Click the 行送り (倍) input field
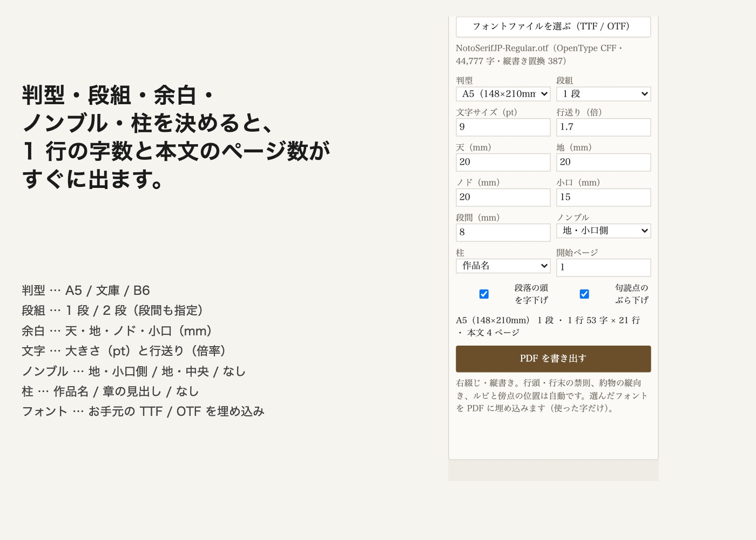This screenshot has width=756, height=540. (x=603, y=127)
